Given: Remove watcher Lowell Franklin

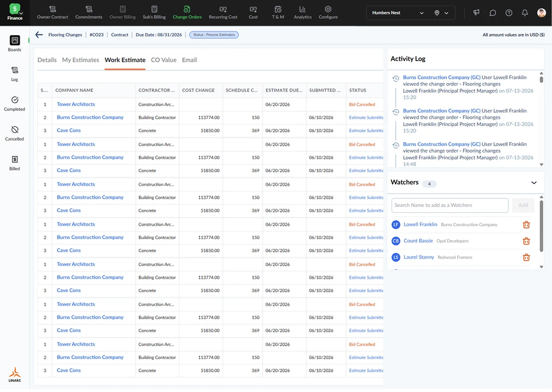Looking at the screenshot, I should click(x=526, y=225).
